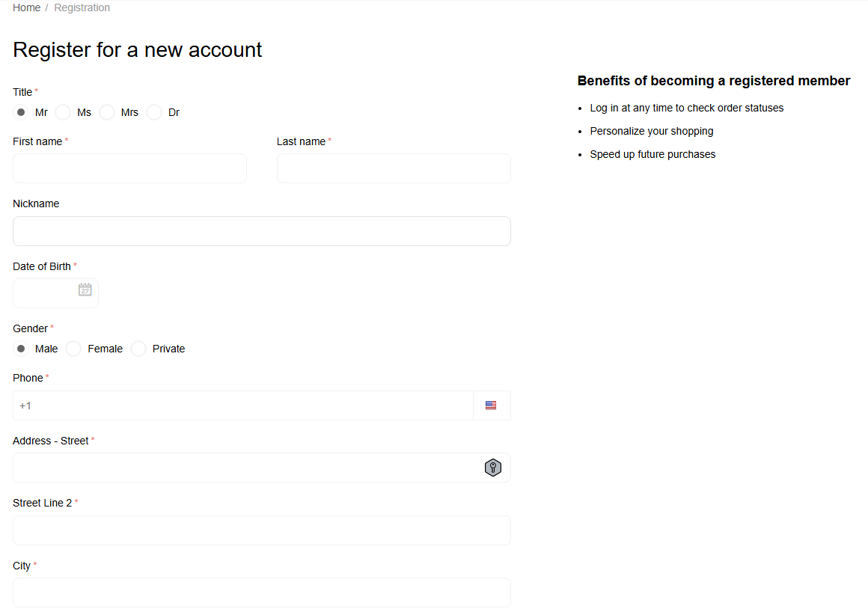The height and width of the screenshot is (609, 868).
Task: Select the Ms title option
Action: pos(64,112)
